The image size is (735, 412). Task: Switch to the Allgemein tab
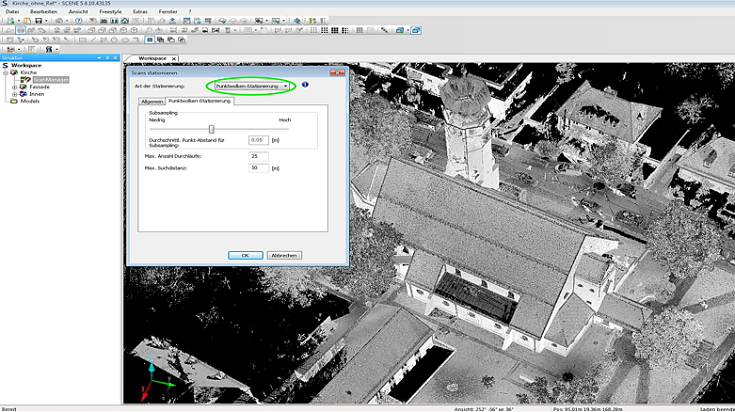tap(152, 101)
